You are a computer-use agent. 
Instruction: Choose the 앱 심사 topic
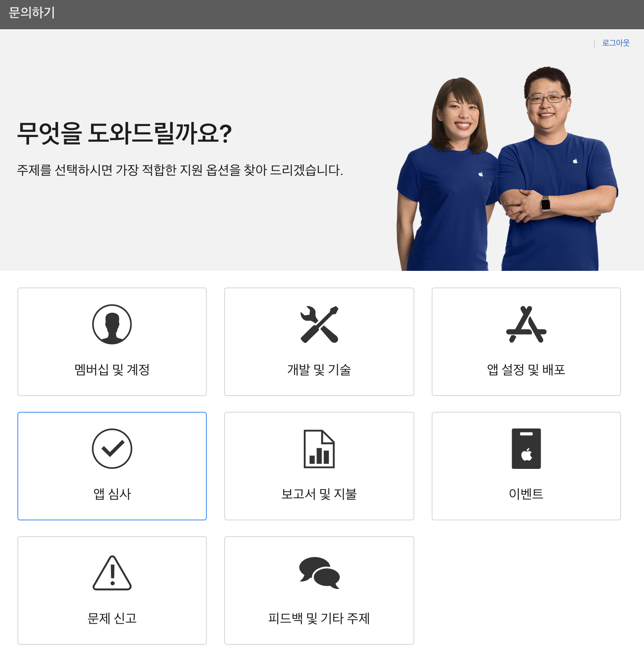pos(112,466)
